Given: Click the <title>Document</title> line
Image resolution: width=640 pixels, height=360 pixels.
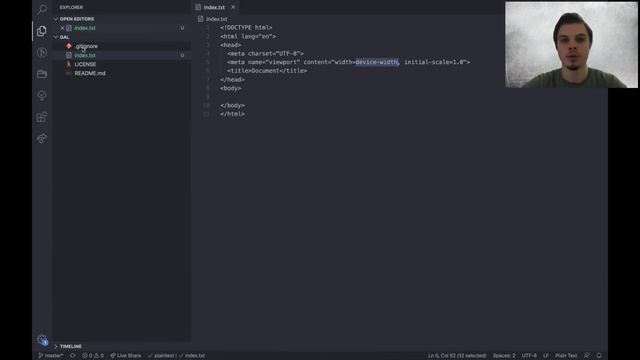Looking at the screenshot, I should [267, 71].
